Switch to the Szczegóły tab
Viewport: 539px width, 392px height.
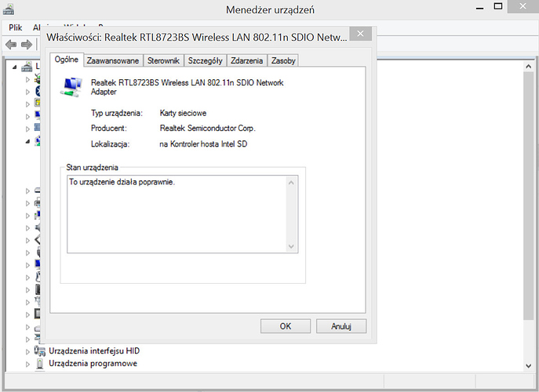[x=205, y=60]
